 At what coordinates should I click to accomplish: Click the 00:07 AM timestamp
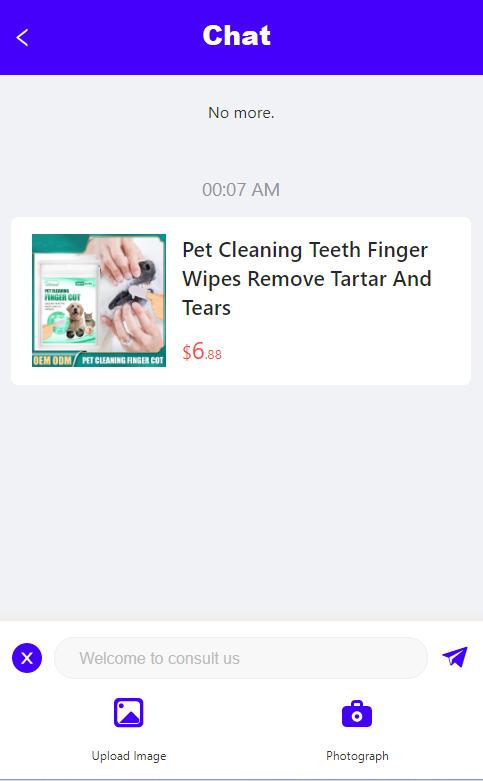241,189
